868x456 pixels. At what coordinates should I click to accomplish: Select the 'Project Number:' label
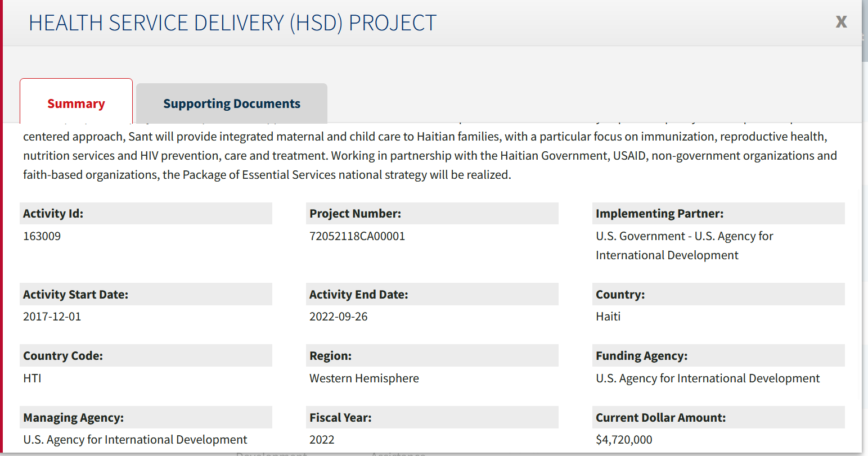point(355,214)
